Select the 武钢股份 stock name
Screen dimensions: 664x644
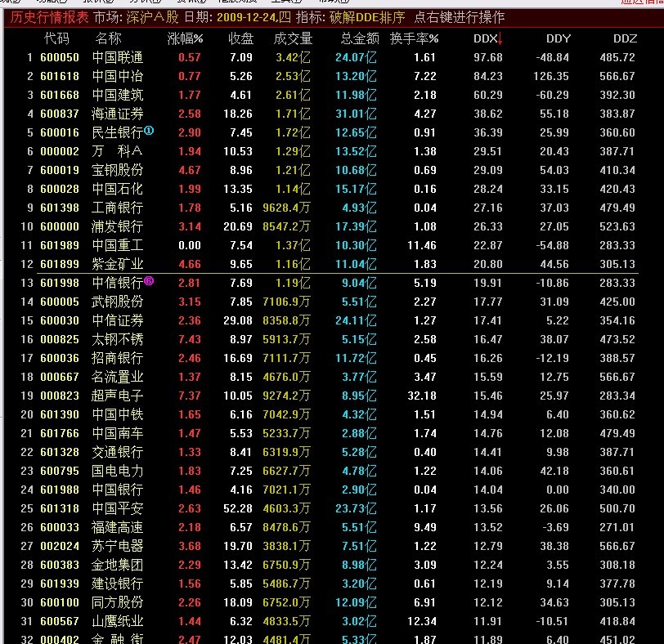point(118,302)
